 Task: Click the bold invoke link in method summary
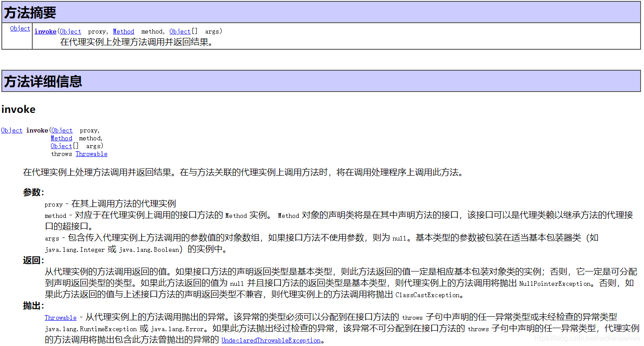[45, 31]
